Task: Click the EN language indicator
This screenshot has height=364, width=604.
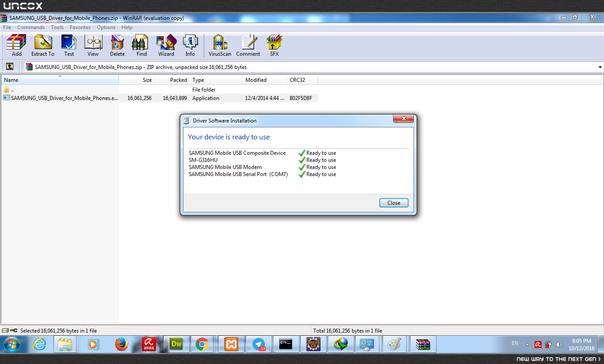Action: pos(515,343)
